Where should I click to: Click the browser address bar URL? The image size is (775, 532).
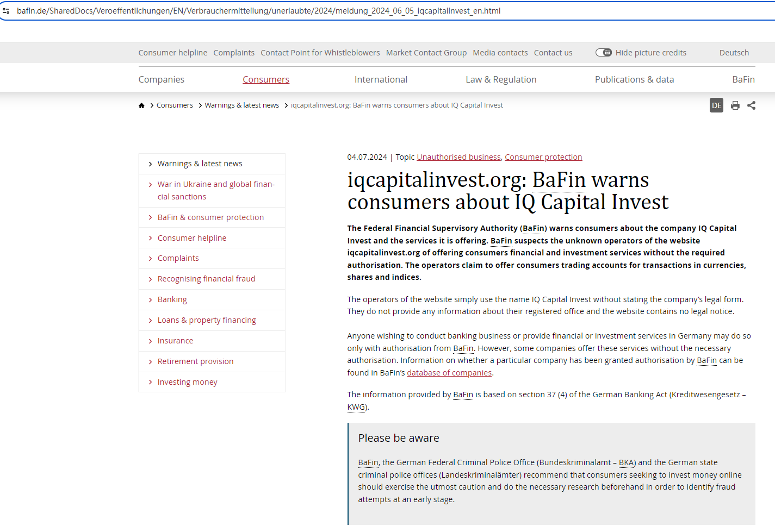click(x=259, y=11)
